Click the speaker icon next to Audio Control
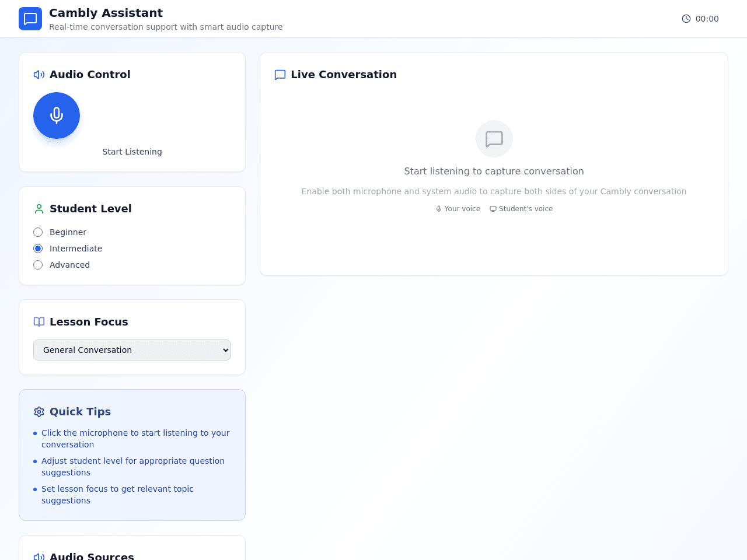The height and width of the screenshot is (560, 747). click(39, 75)
